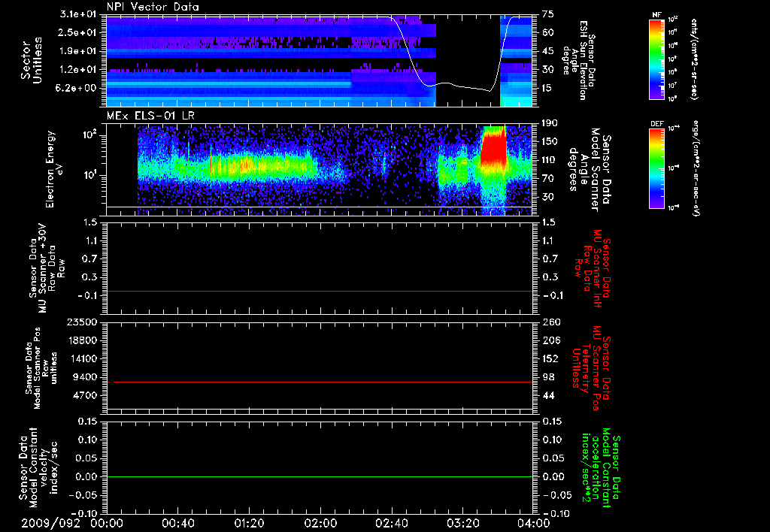This screenshot has height=532, width=770.
Task: Click the '04:00' time axis label
Action: [533, 523]
